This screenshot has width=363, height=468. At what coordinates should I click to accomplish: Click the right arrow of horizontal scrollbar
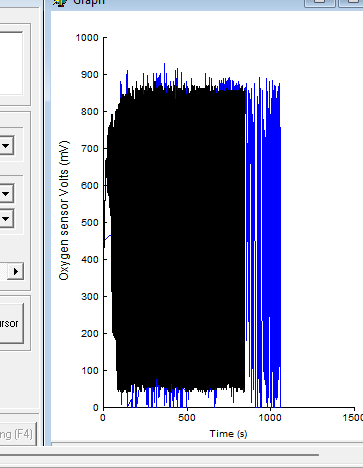point(16,271)
